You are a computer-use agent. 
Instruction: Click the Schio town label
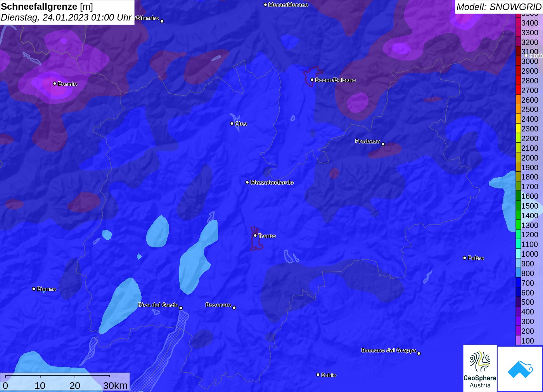329,375
